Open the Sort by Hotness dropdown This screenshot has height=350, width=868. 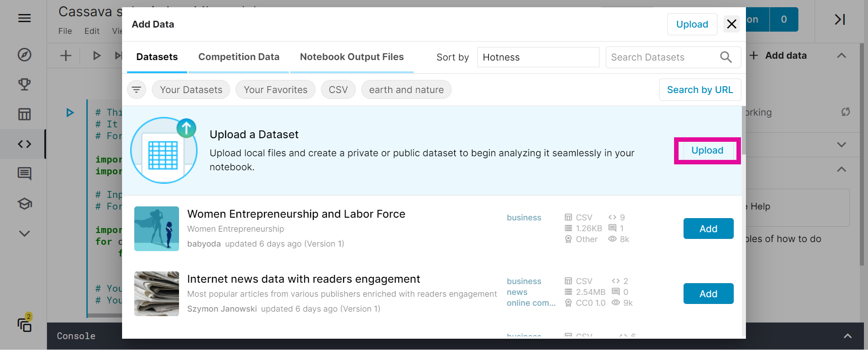(538, 57)
